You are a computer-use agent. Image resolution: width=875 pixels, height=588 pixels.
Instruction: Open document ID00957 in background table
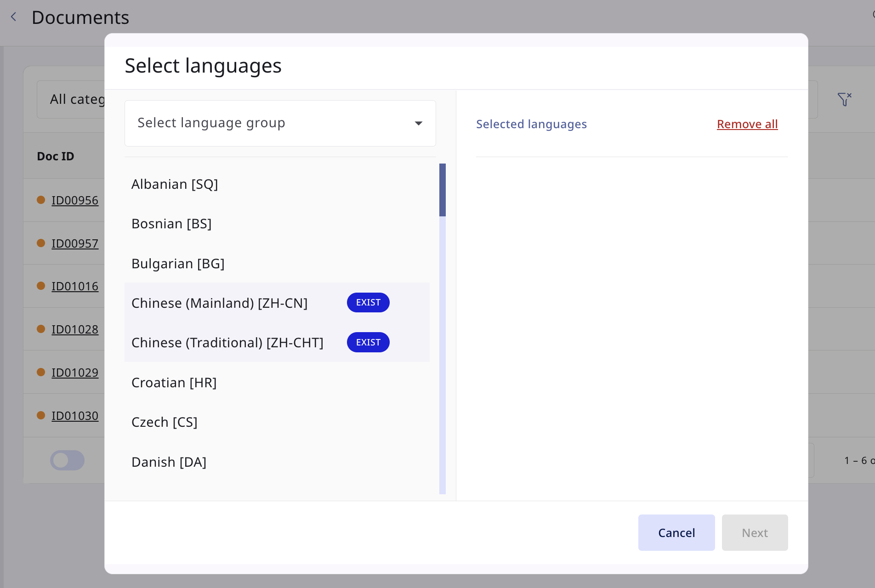click(x=75, y=243)
